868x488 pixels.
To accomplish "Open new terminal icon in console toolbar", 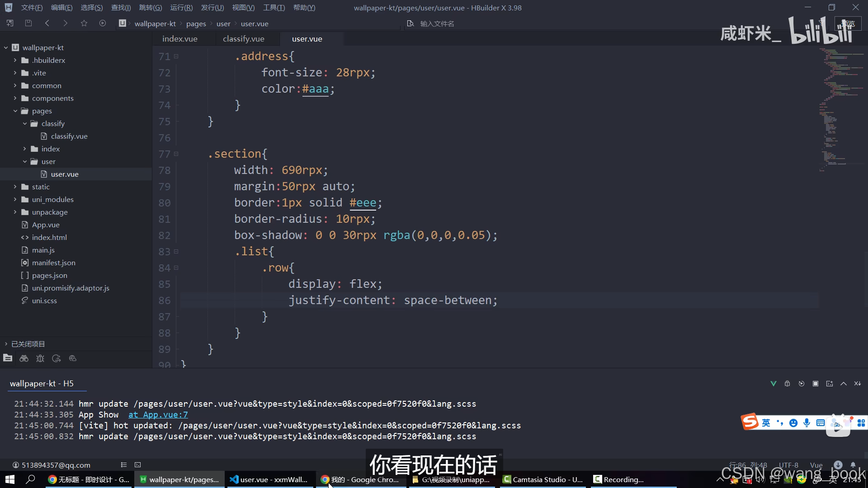I will pos(830,384).
